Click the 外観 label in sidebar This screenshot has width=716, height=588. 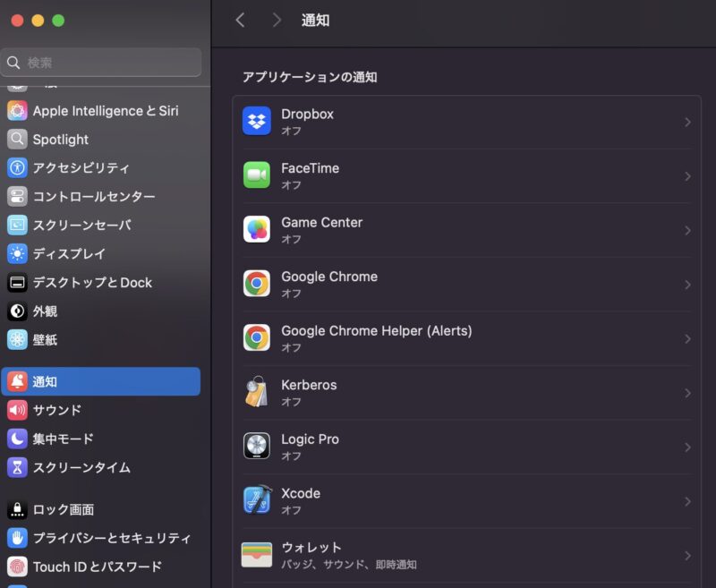tap(45, 311)
